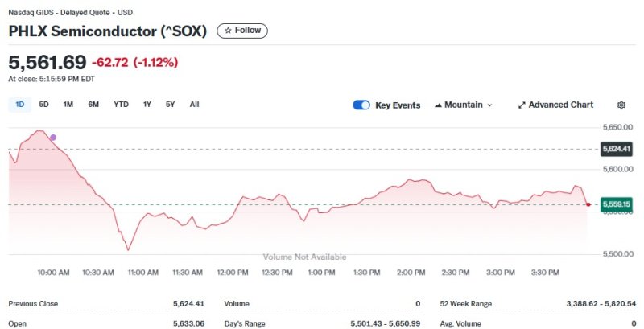The height and width of the screenshot is (329, 644).
Task: Switch to the YTD range
Action: click(121, 104)
